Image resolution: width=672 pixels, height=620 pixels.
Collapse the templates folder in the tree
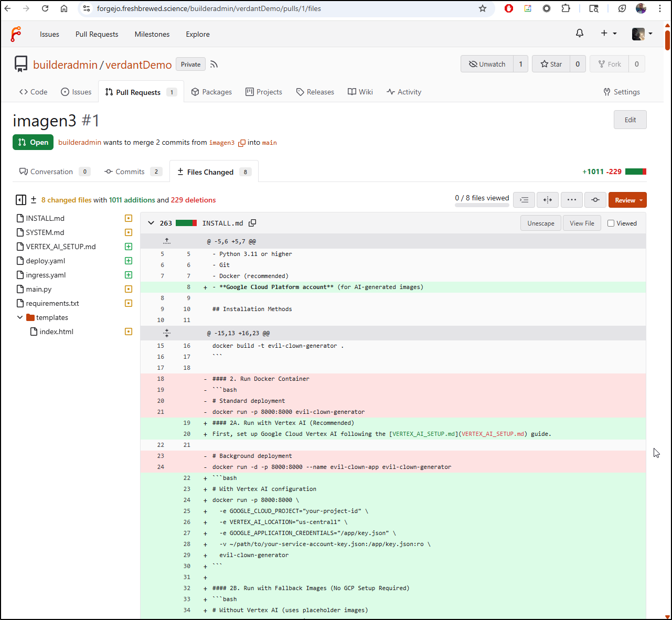20,317
